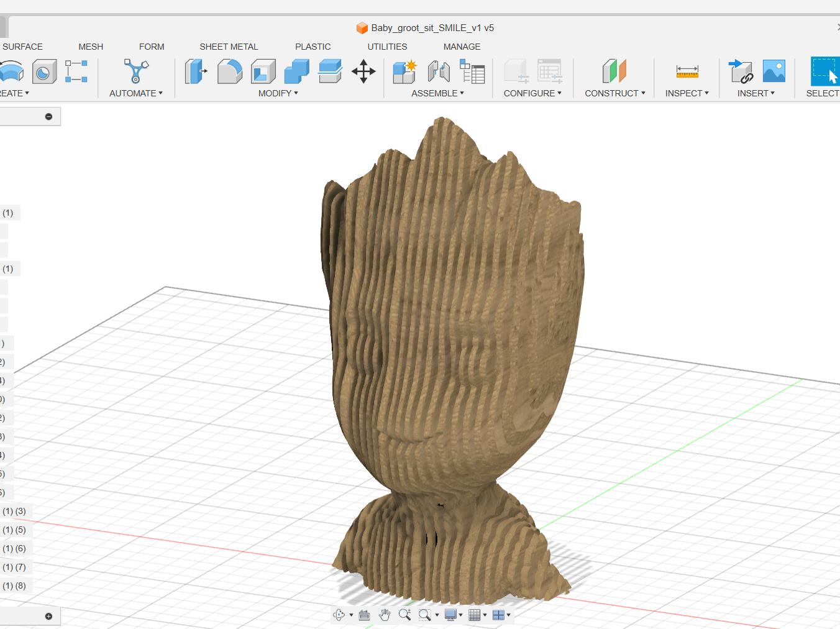Click the Look At icon
This screenshot has height=629, width=840.
[365, 615]
